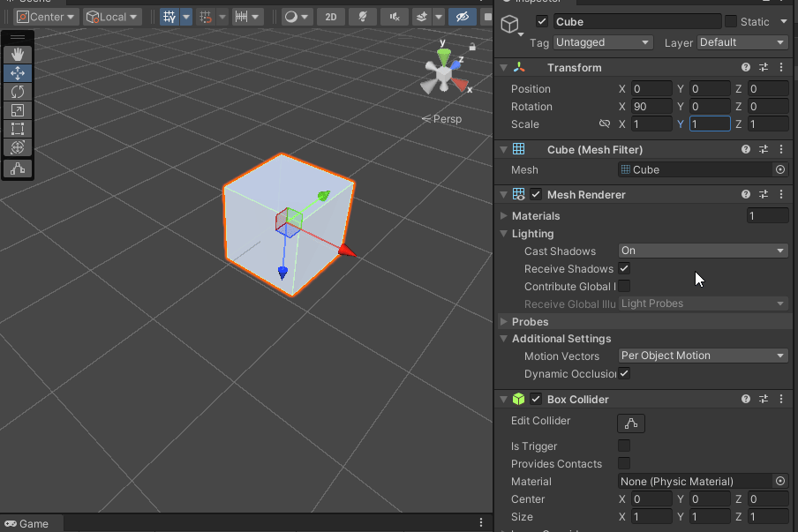Collapse the Lighting foldout
This screenshot has width=798, height=532.
coord(504,234)
